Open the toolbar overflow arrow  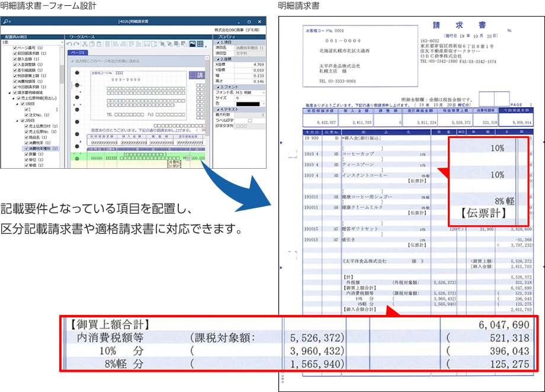click(x=206, y=47)
